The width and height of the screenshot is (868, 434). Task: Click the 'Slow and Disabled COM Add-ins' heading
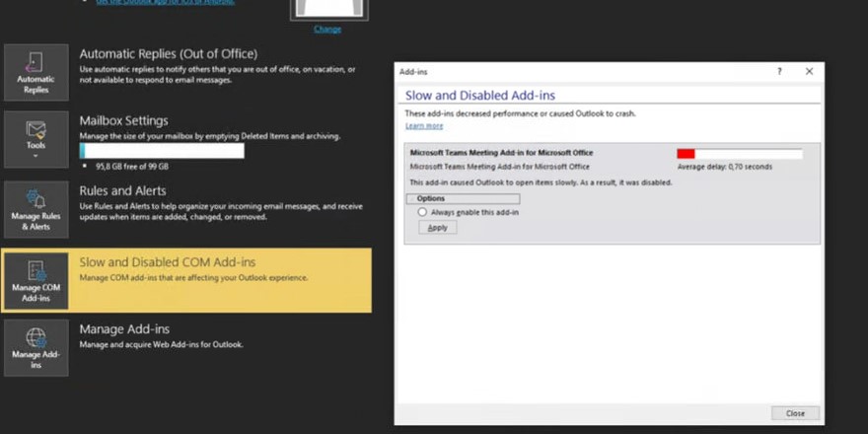pos(167,261)
